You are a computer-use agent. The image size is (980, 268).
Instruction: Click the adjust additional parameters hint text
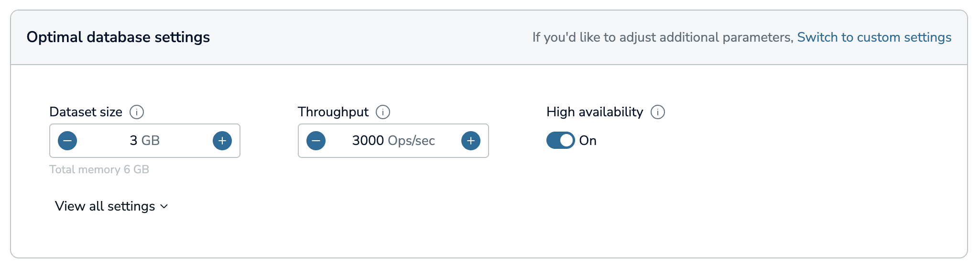pos(663,37)
